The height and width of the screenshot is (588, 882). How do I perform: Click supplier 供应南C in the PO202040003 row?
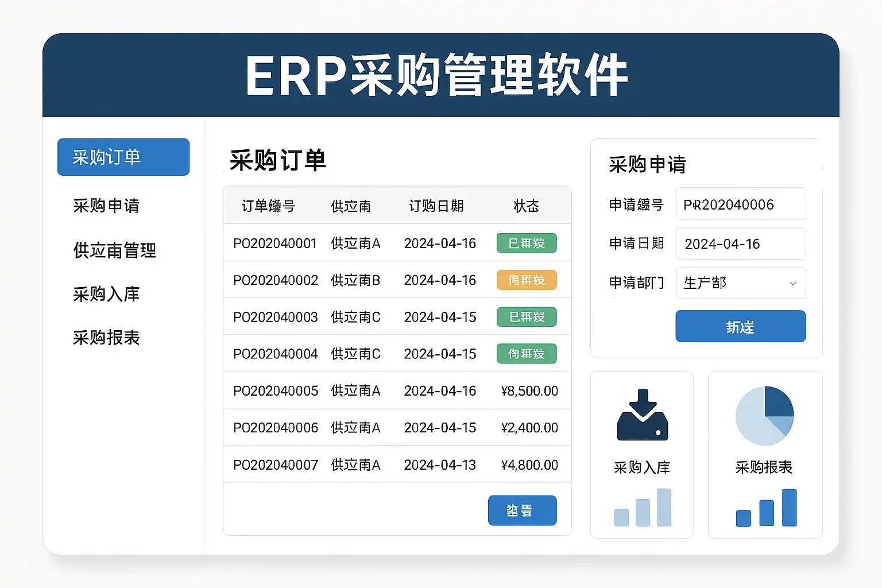tap(355, 317)
